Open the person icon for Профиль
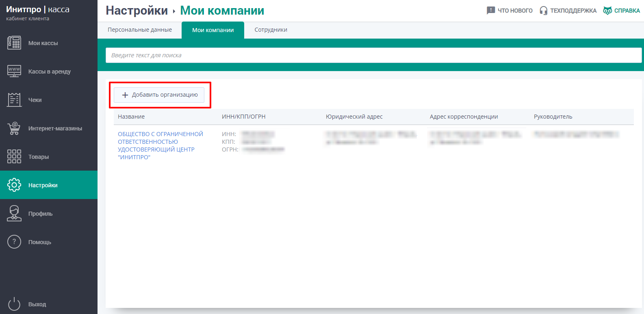Screen dimensions: 644x314 [14, 213]
